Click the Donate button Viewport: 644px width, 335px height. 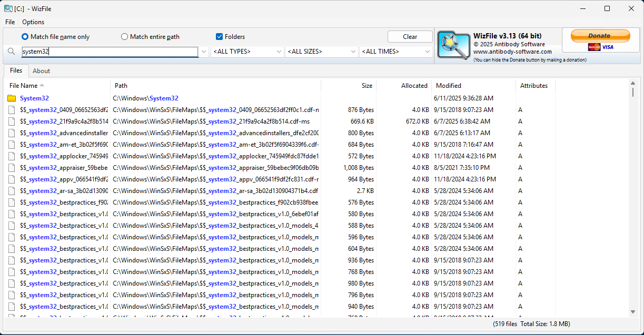coord(600,36)
